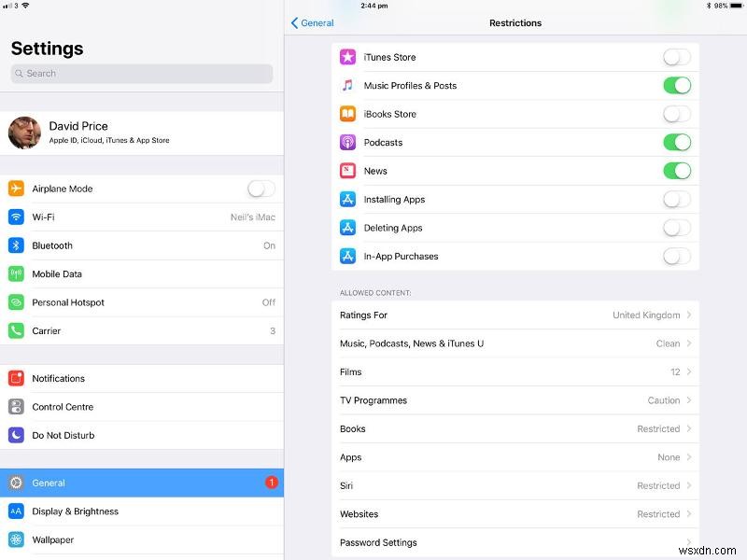Tap the Settings search field
The width and height of the screenshot is (747, 560).
(x=140, y=73)
